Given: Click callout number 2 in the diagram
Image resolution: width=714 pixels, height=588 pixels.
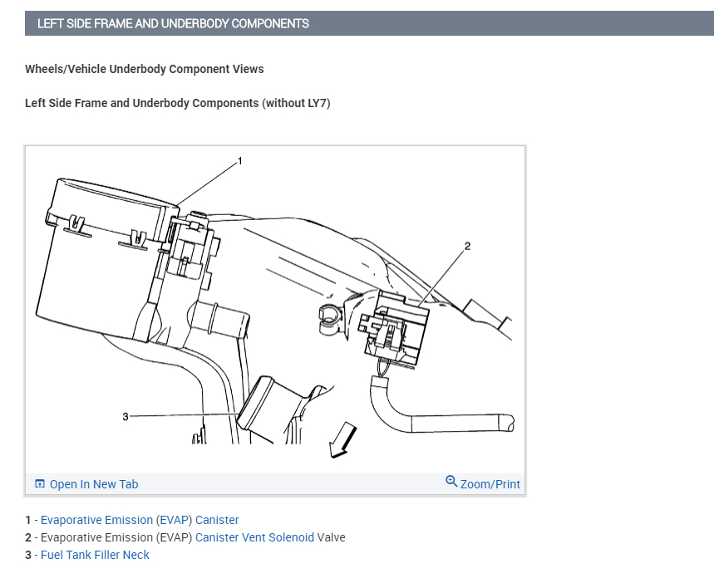Looking at the screenshot, I should [467, 246].
